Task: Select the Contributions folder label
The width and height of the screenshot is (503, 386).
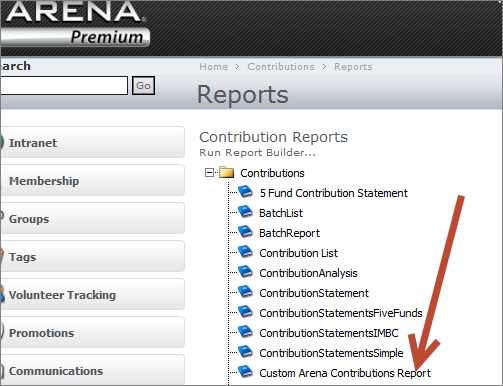Action: tap(272, 173)
